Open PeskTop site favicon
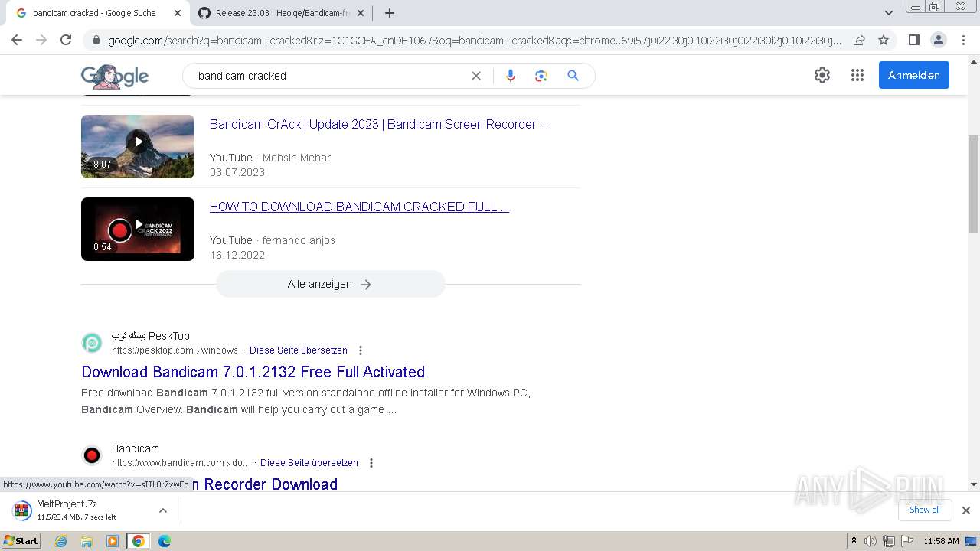 tap(92, 343)
